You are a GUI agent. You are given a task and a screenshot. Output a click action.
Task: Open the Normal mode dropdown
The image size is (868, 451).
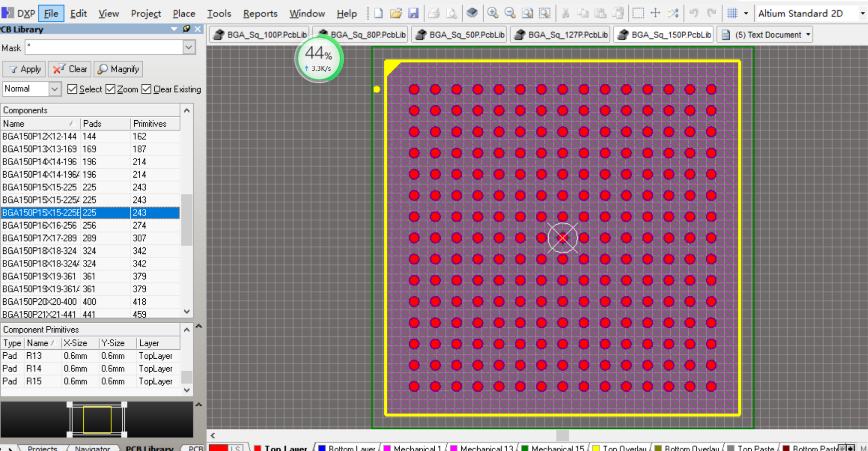pyautogui.click(x=54, y=89)
